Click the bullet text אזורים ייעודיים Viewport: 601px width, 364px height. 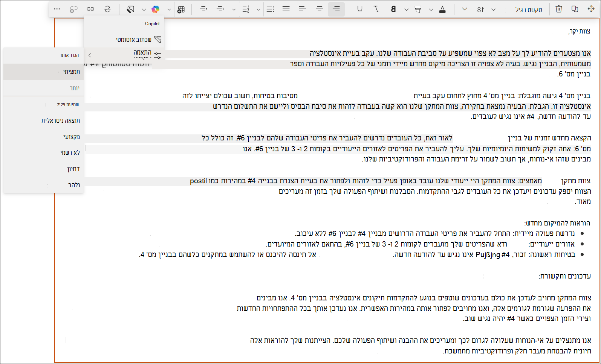(x=552, y=244)
